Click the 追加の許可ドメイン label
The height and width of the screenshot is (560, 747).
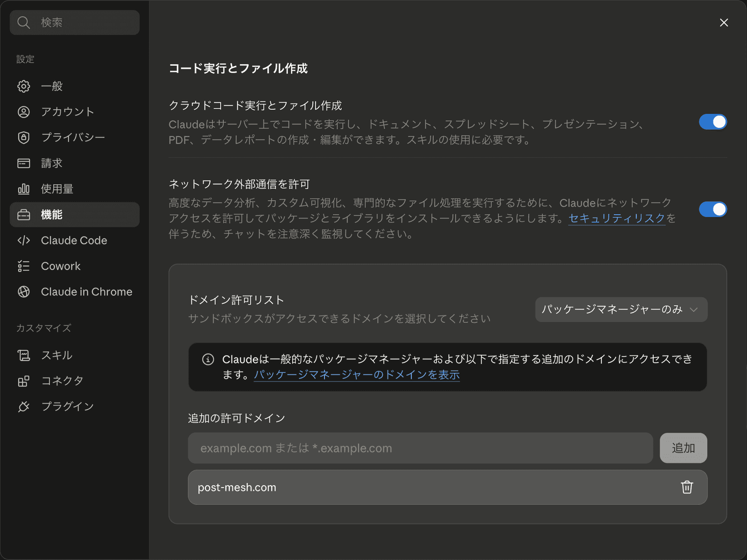click(x=237, y=418)
